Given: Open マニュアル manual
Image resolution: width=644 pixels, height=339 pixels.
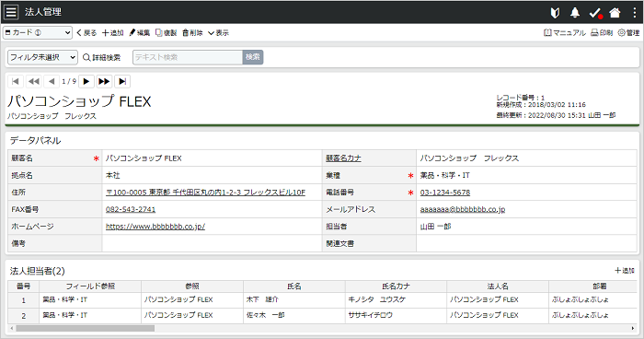Looking at the screenshot, I should pyautogui.click(x=565, y=33).
